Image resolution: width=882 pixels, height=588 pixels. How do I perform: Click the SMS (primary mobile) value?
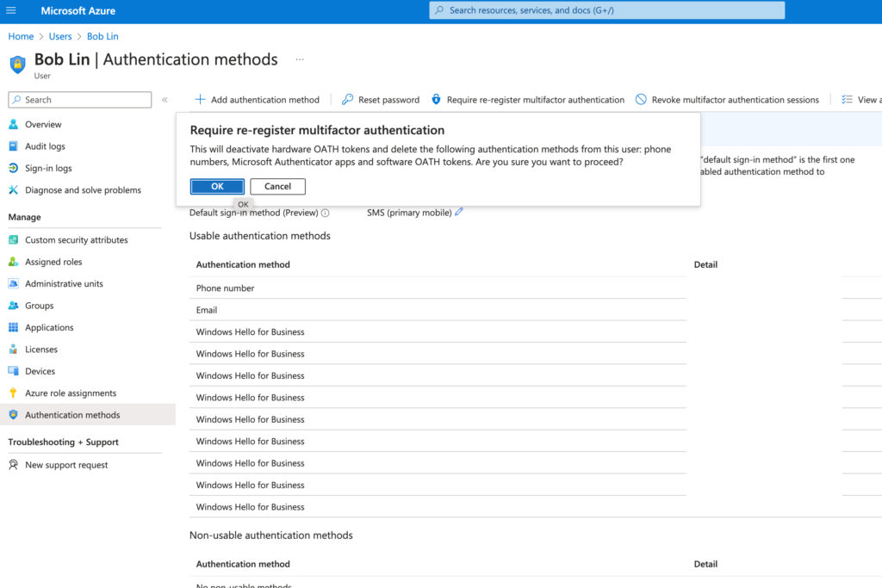(409, 213)
